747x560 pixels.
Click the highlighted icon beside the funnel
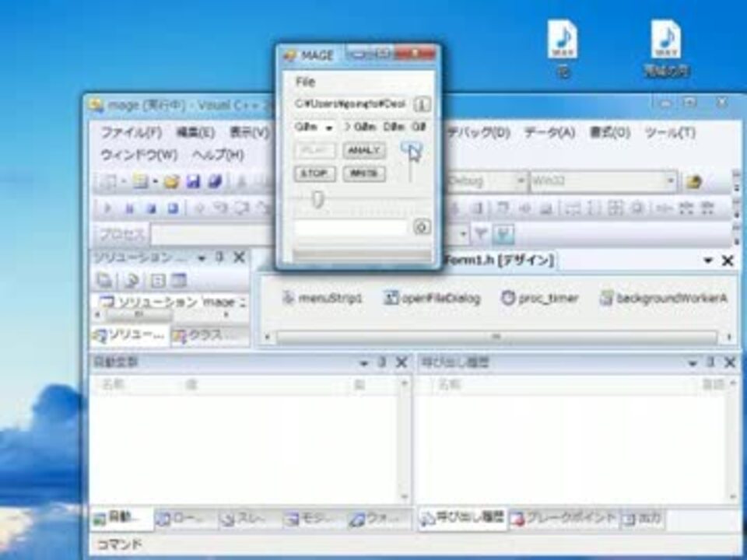tap(504, 234)
